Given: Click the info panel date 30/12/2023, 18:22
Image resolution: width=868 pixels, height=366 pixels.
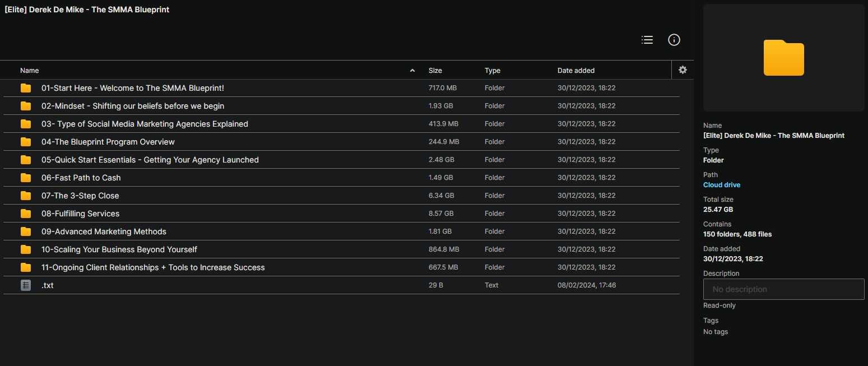Looking at the screenshot, I should click(733, 259).
